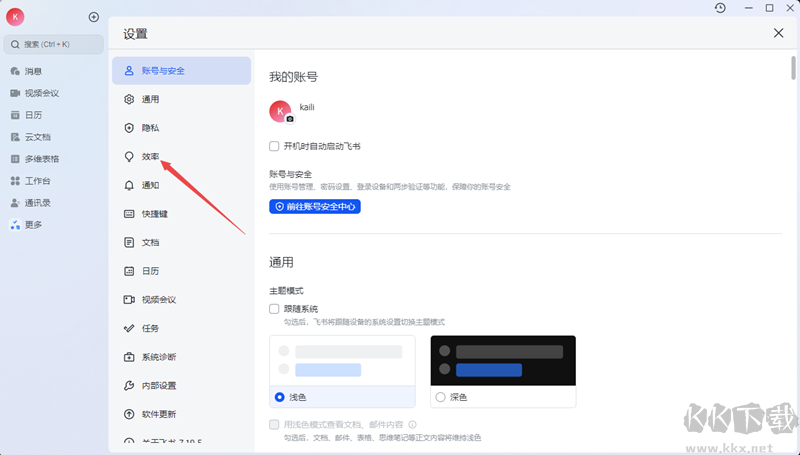Open 日历 in the left navigation

[x=27, y=115]
